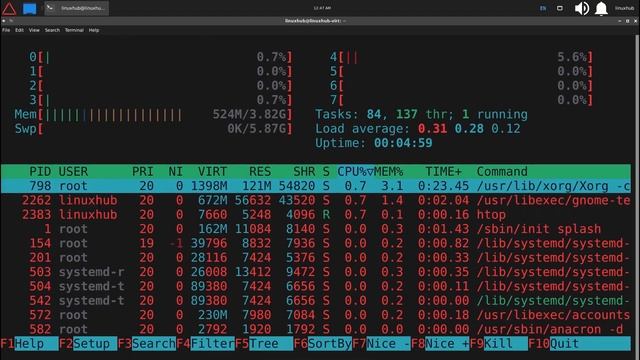Sort by the VIRT column header

tap(212, 171)
